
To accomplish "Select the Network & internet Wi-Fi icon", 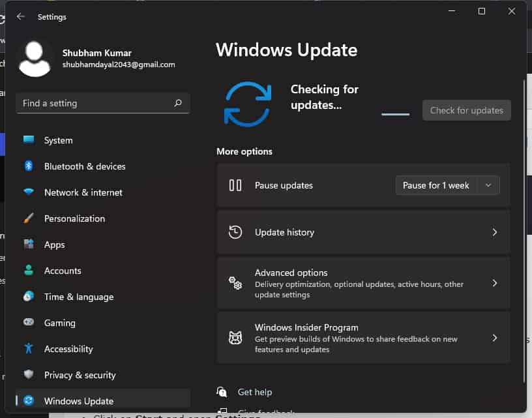I will (x=29, y=192).
